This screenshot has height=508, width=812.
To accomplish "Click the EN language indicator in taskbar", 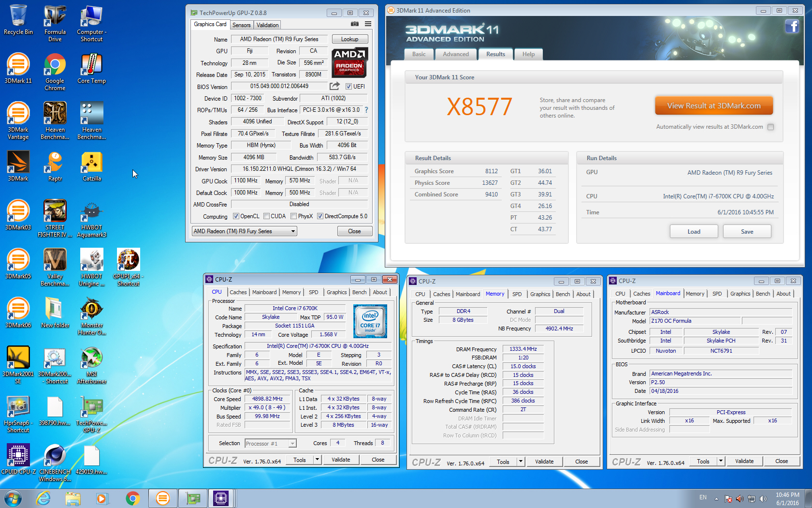I will point(703,497).
